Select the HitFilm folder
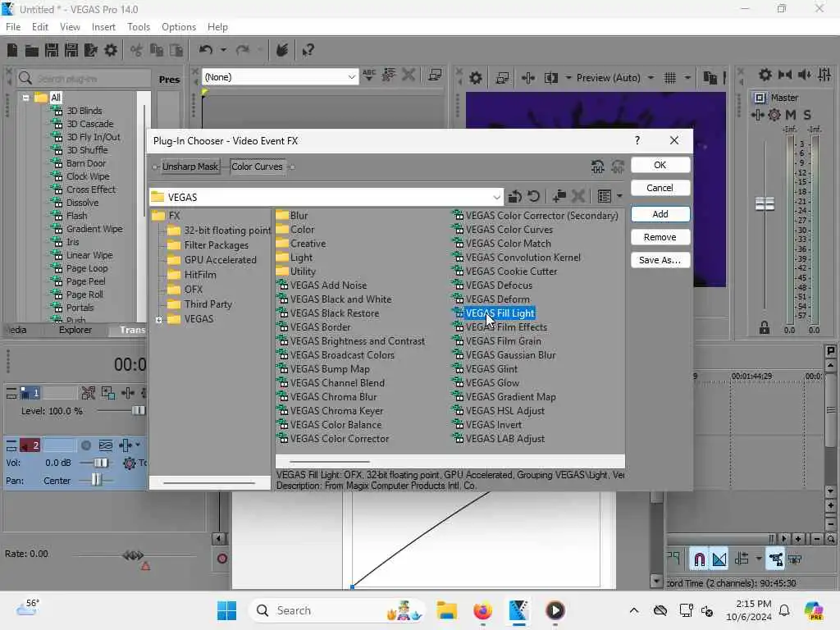 (200, 275)
